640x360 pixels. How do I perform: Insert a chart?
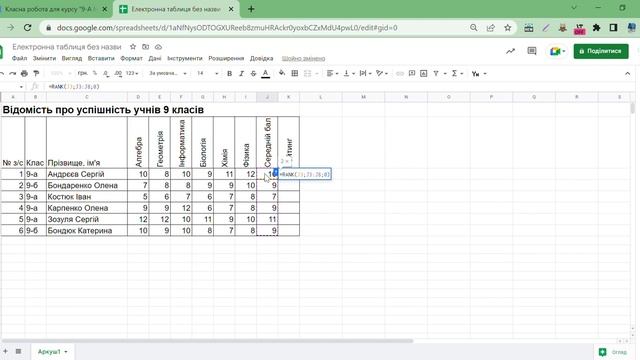424,73
